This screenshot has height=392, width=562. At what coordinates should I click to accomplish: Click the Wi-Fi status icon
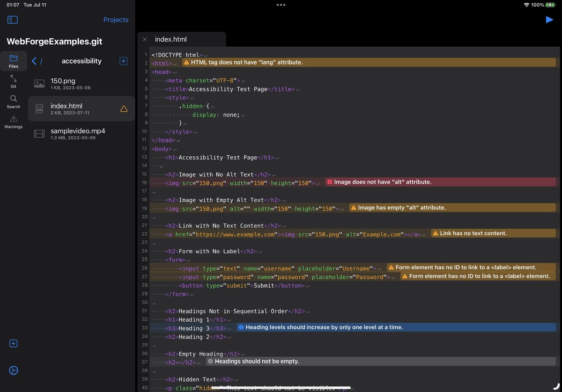click(x=526, y=5)
